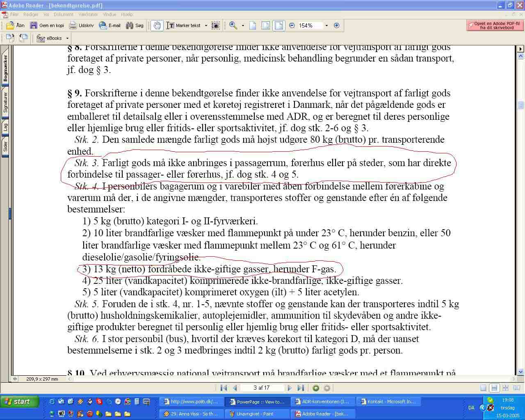Click the scroll-down arrow of document scrollbar
The width and height of the screenshot is (525, 420).
tap(521, 372)
